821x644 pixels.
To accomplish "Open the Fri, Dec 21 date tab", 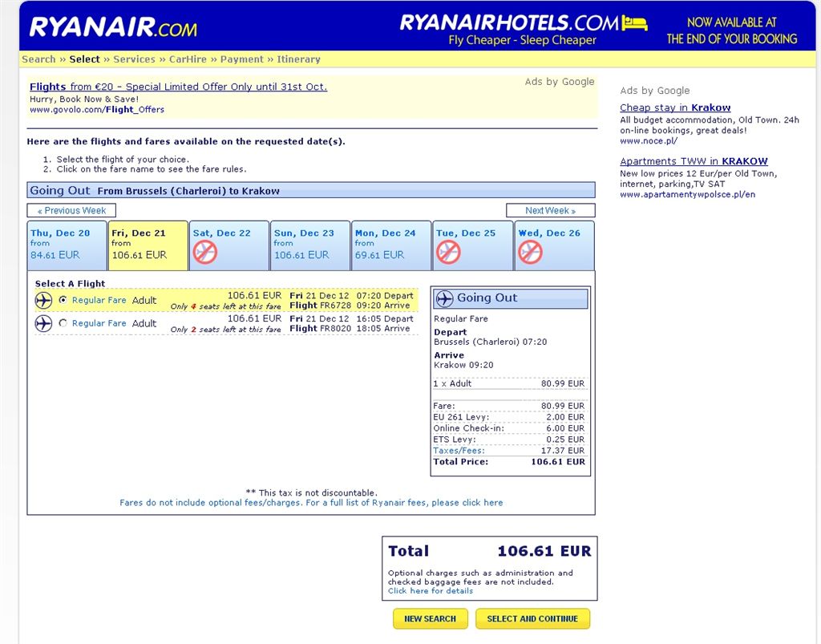I will click(148, 245).
